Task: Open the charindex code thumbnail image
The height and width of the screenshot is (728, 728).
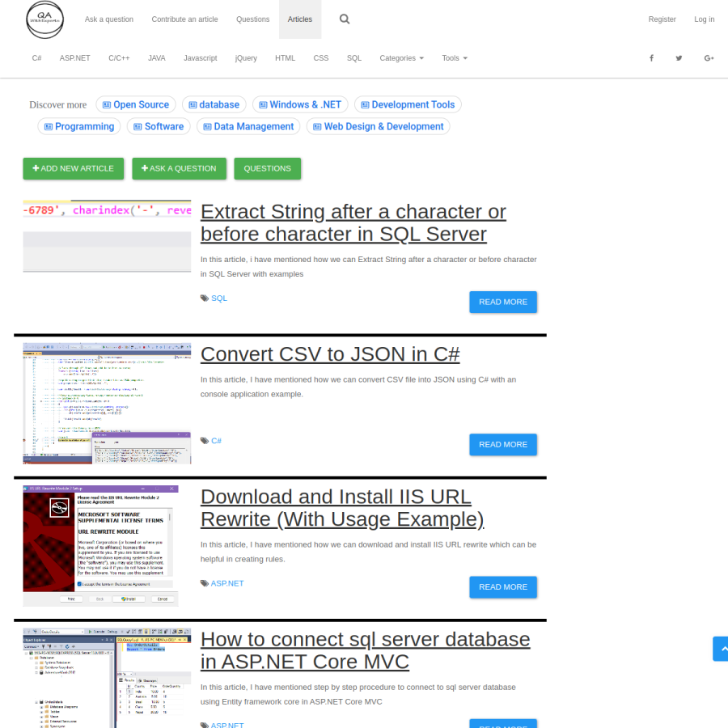Action: (107, 236)
